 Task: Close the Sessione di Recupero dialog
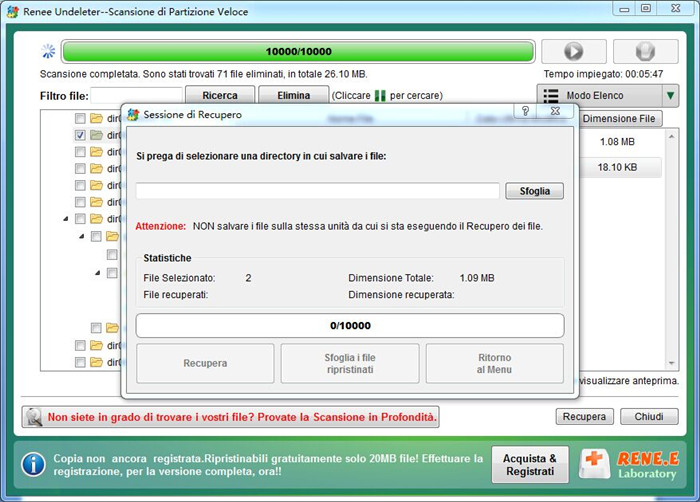(x=555, y=111)
